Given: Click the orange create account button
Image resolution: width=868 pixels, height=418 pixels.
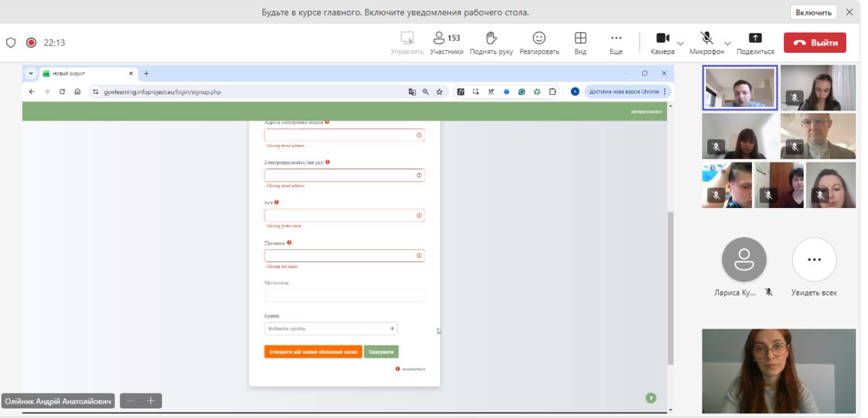Looking at the screenshot, I should (313, 352).
